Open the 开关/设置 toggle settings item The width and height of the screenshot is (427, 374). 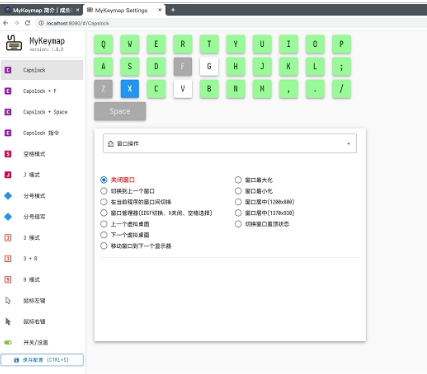42,342
